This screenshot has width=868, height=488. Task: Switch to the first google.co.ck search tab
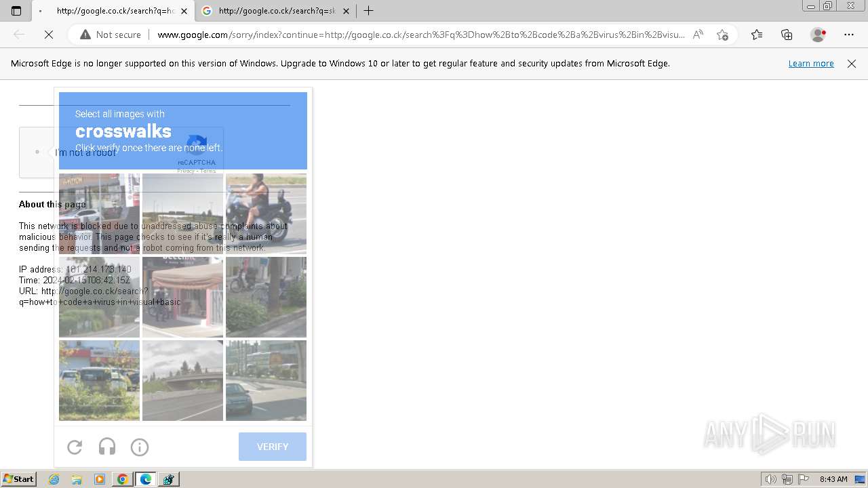point(113,11)
